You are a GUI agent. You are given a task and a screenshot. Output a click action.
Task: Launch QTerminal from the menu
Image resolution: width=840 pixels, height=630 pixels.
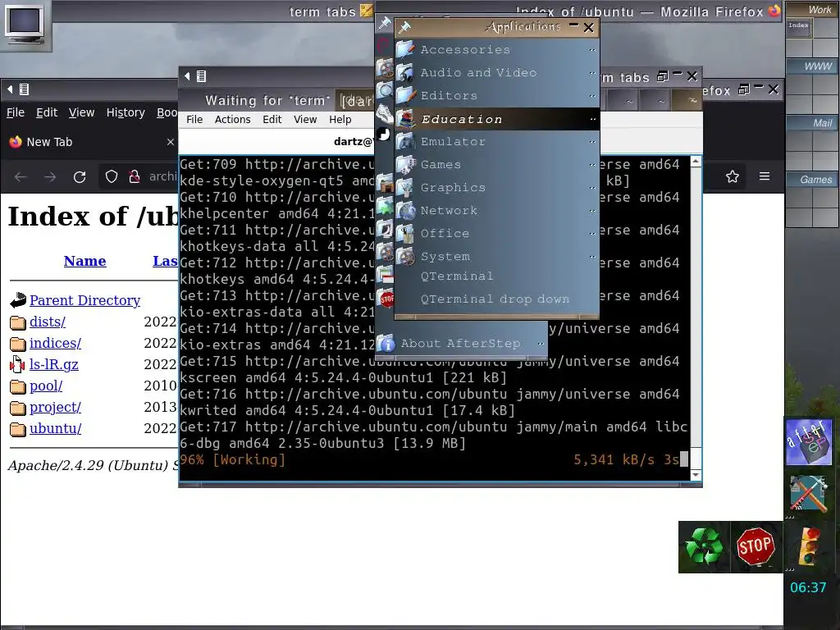(x=496, y=276)
